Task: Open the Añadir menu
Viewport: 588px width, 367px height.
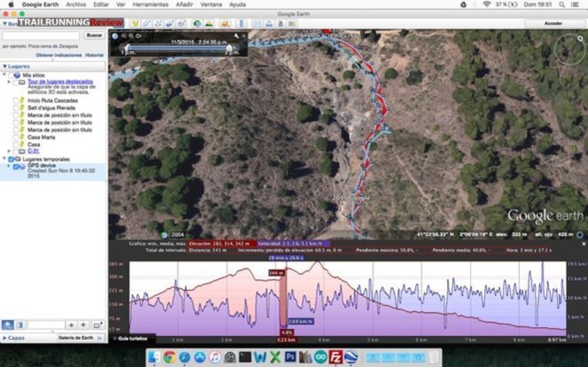Action: tap(184, 5)
